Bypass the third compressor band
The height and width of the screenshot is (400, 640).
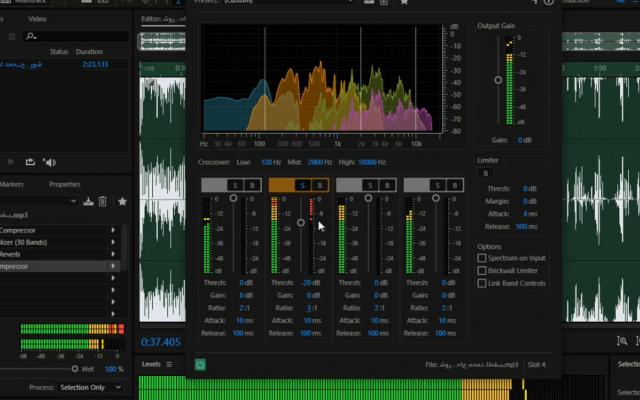pos(387,185)
